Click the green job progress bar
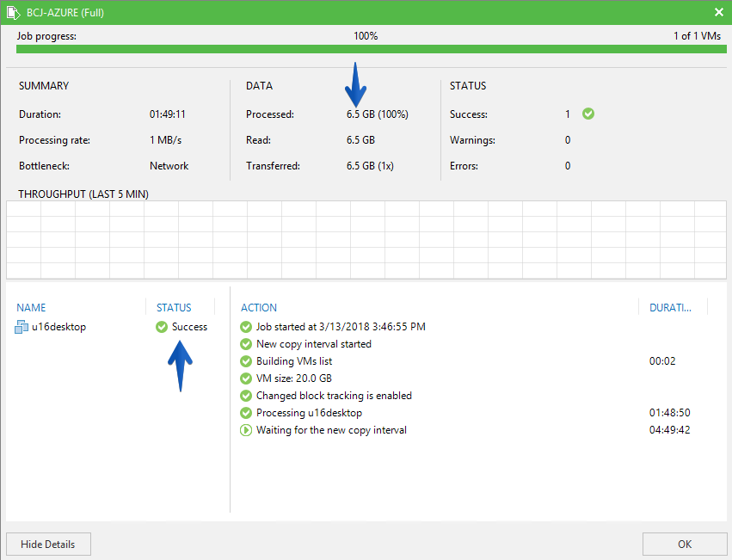 click(x=371, y=49)
